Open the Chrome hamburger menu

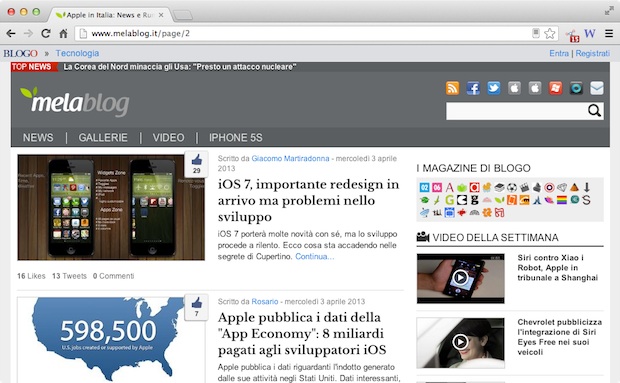tap(609, 34)
